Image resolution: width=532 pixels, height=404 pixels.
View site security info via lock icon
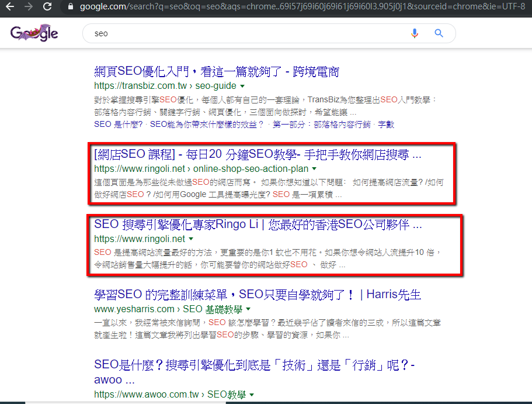[x=71, y=6]
